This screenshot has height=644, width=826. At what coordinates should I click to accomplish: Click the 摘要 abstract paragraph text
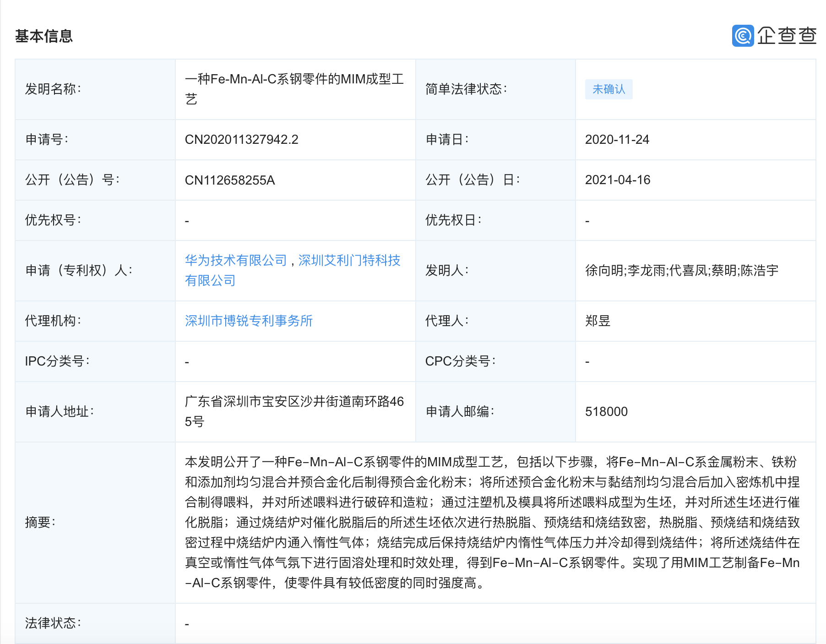(x=492, y=522)
